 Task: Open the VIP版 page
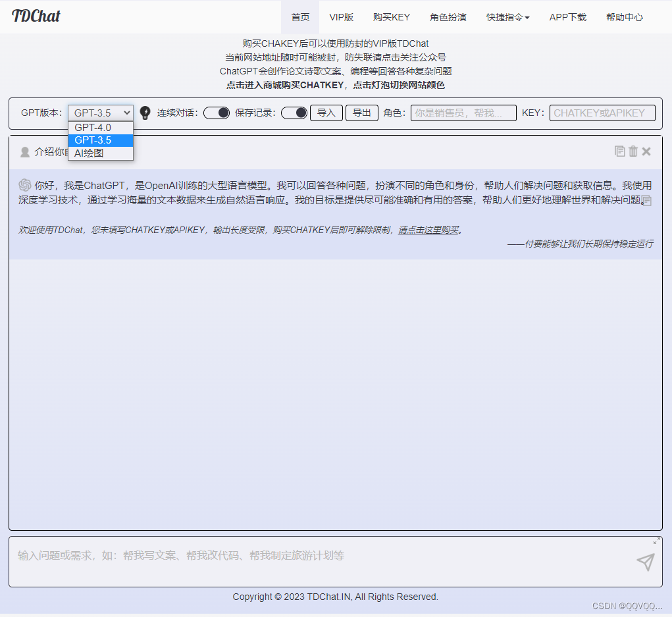point(341,17)
